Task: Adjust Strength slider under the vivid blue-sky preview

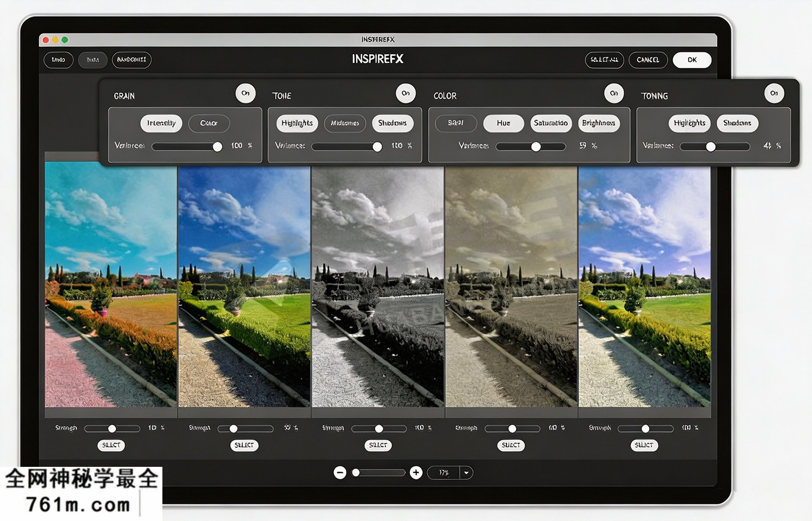Action: (x=245, y=428)
